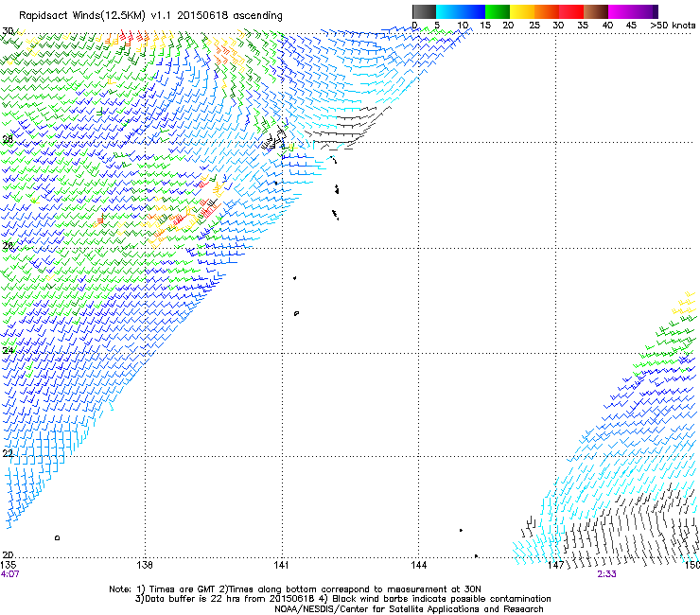Click the '>50 knots' legend label

pyautogui.click(x=673, y=26)
